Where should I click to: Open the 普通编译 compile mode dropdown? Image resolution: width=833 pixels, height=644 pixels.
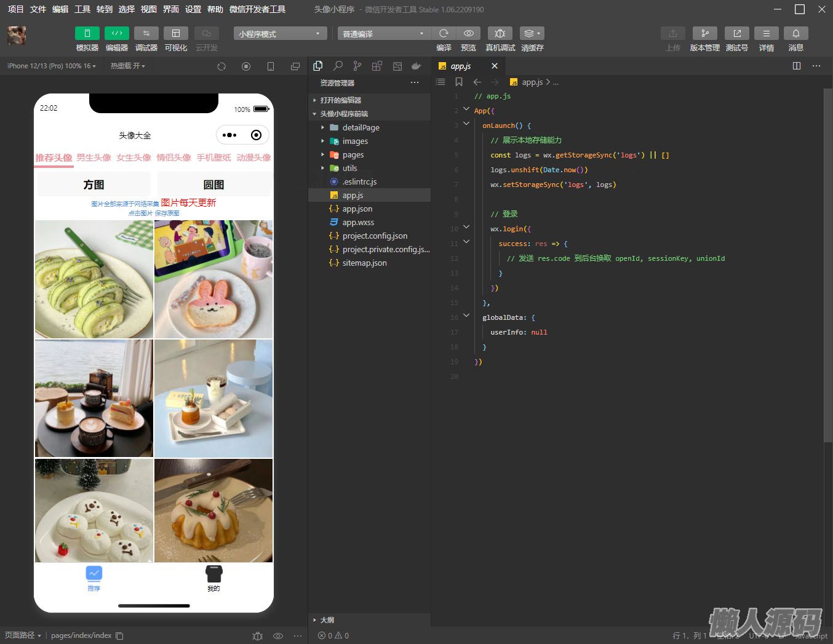pos(384,34)
